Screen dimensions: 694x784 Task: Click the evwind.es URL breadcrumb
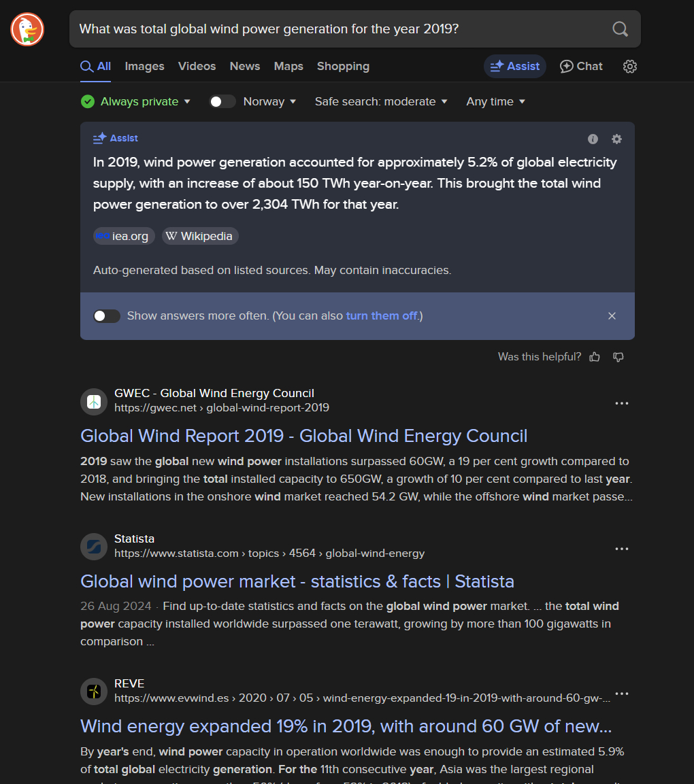(x=362, y=698)
